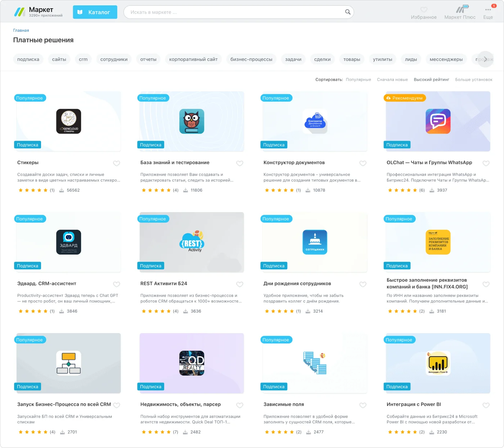504x448 pixels.
Task: Toggle favorite heart for Стикеры
Action: (x=117, y=163)
